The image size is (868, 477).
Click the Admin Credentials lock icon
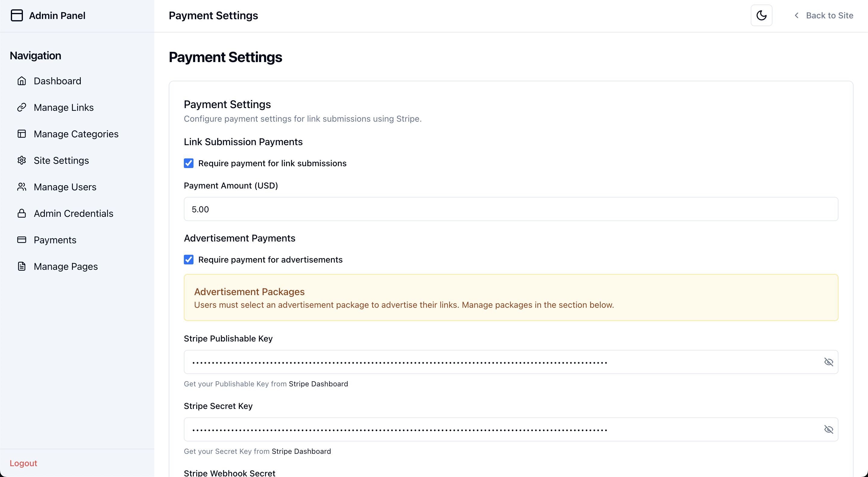(22, 214)
